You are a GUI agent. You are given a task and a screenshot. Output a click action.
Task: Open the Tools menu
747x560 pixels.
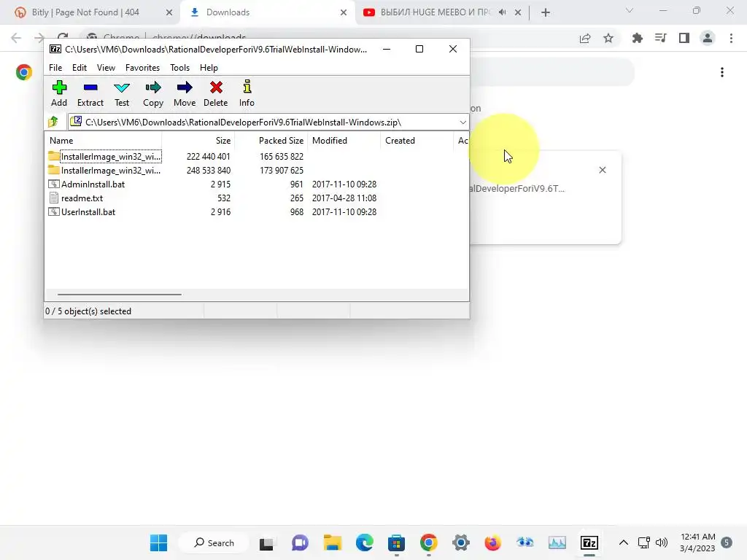coord(179,68)
